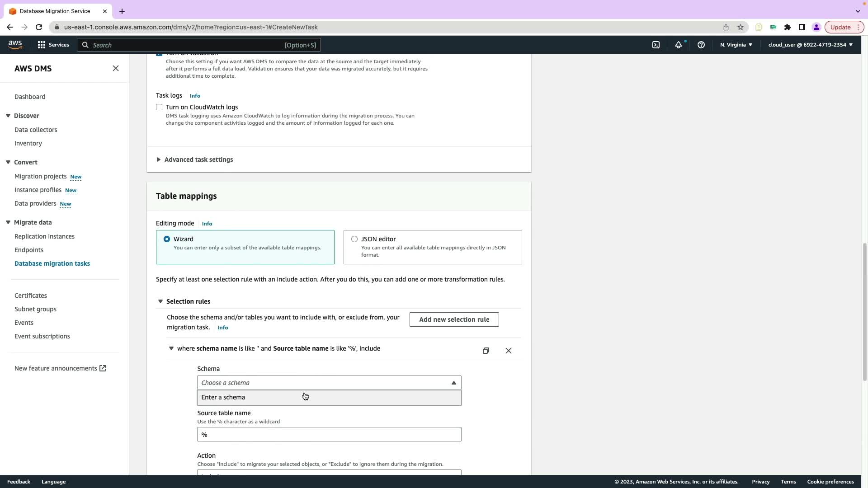Screen dimensions: 868x488
Task: Open Task logs Info link
Action: click(x=195, y=96)
